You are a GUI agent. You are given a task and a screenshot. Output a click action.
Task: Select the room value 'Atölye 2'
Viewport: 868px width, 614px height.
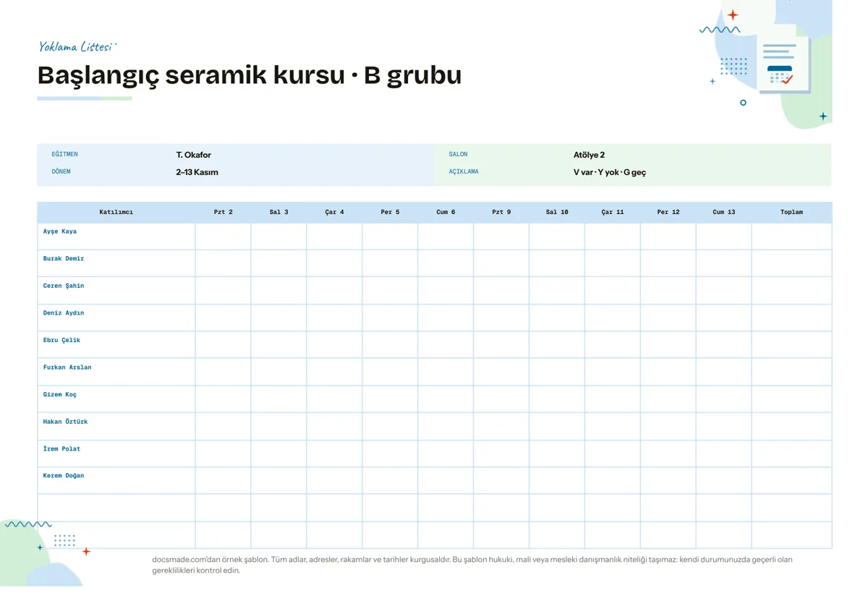point(589,155)
